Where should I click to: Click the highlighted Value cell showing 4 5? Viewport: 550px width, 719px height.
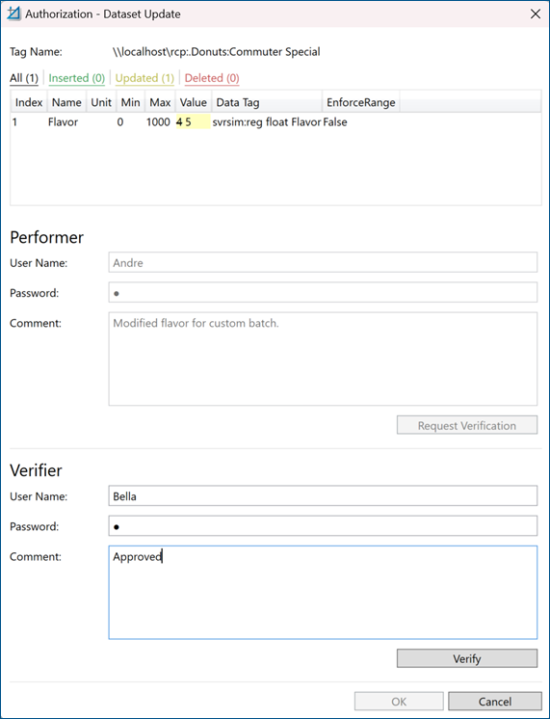coord(193,122)
